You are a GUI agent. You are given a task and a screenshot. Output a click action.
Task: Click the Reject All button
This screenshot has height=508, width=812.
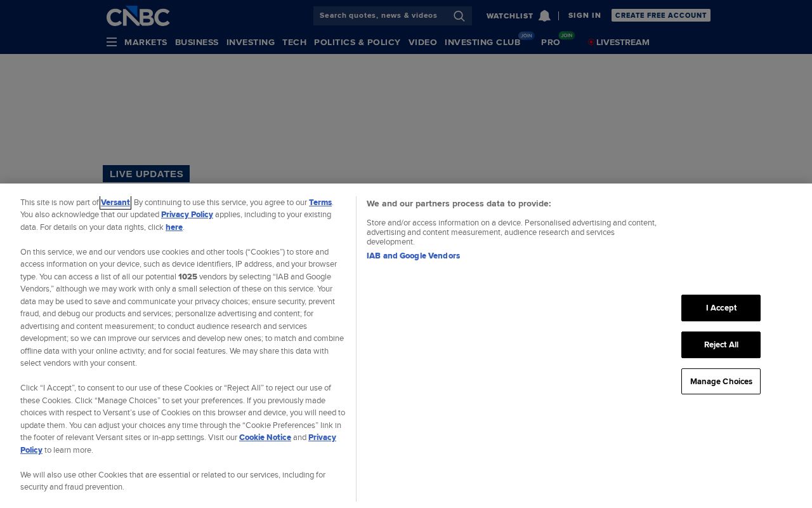point(721,345)
